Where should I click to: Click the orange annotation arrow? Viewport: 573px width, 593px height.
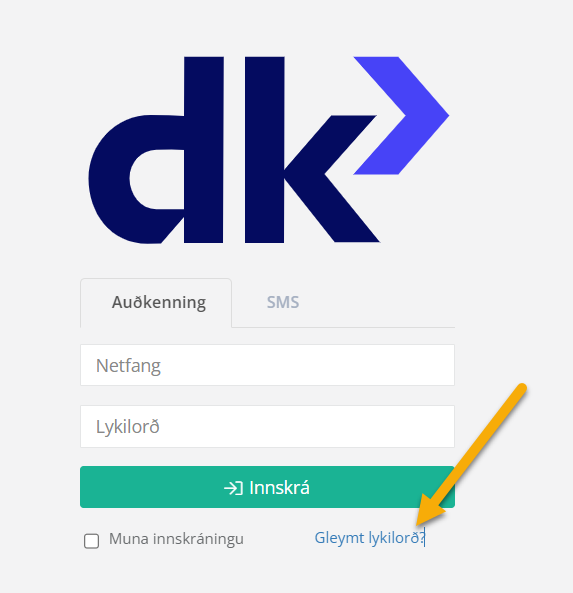(x=471, y=455)
